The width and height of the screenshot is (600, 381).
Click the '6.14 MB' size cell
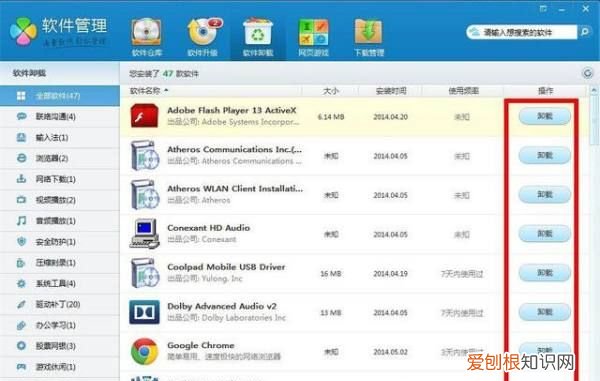(331, 117)
